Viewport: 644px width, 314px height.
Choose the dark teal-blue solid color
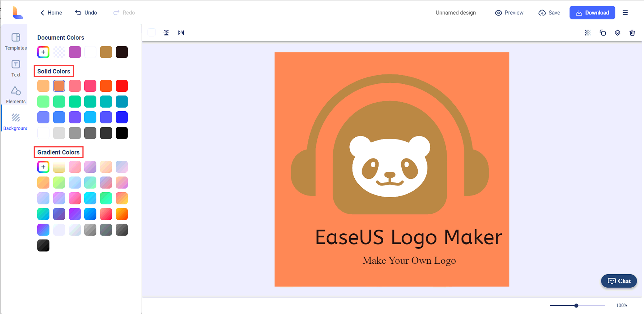pyautogui.click(x=122, y=102)
